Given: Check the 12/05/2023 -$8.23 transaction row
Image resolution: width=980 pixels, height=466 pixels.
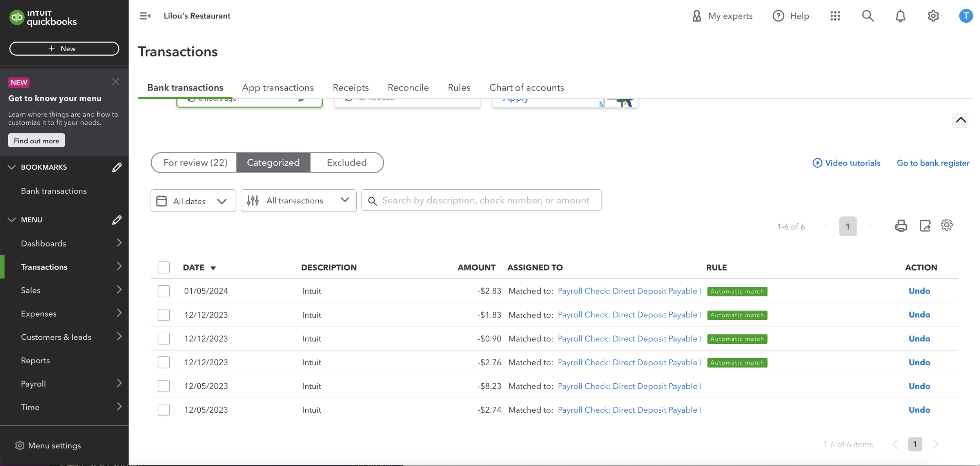Looking at the screenshot, I should [164, 386].
